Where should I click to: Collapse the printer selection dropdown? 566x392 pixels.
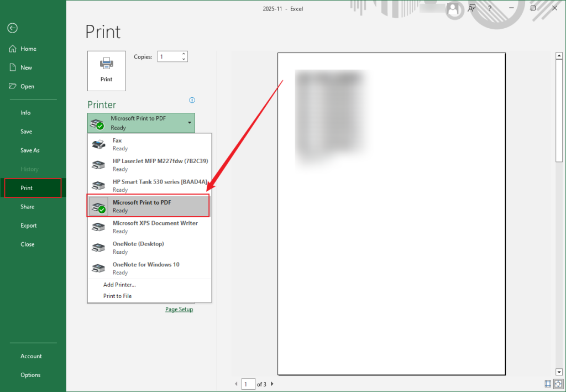coord(188,123)
